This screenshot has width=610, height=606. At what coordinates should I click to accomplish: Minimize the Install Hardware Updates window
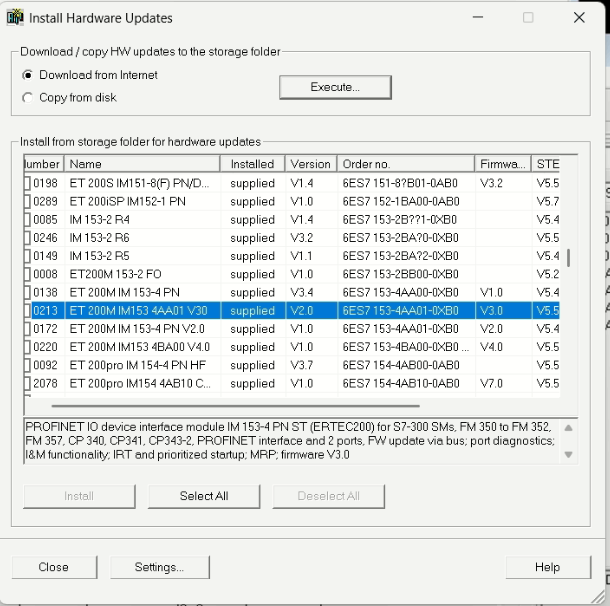coord(478,18)
